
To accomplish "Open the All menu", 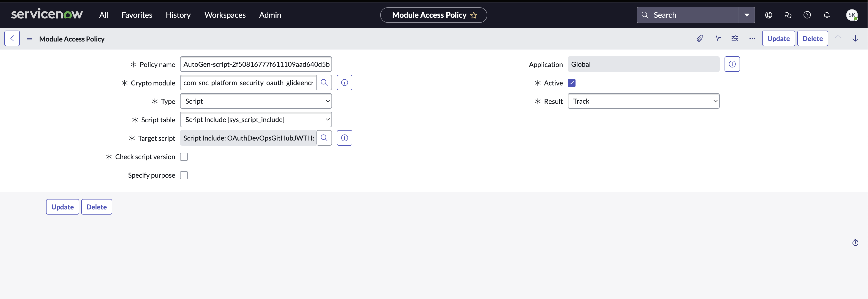I will point(104,15).
